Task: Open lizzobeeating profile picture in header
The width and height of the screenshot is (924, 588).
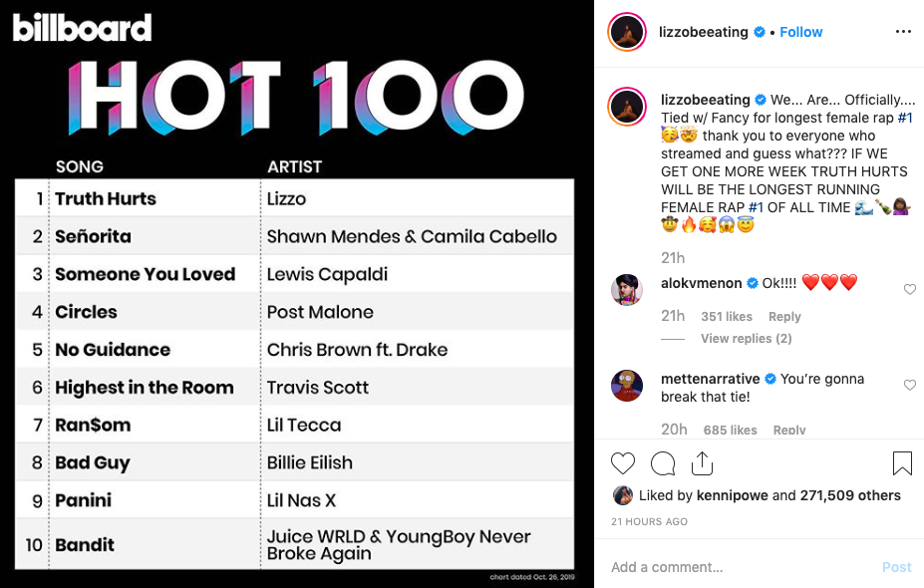Action: (627, 32)
